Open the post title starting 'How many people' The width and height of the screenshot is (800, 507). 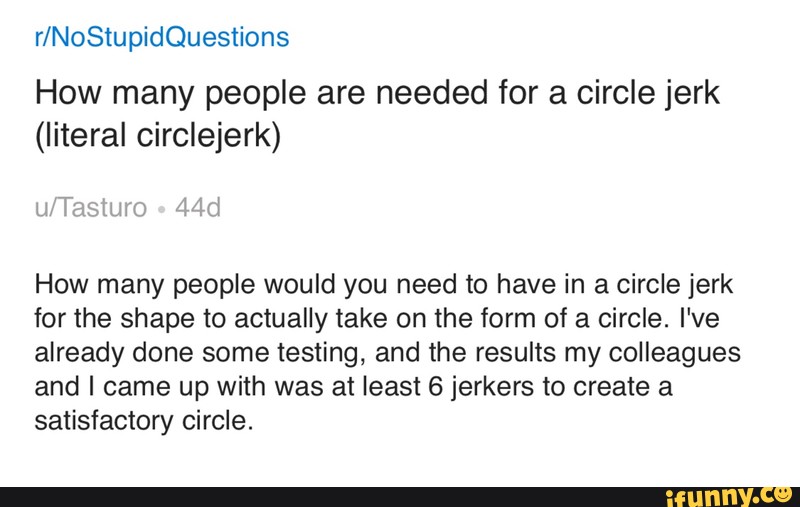pyautogui.click(x=378, y=96)
